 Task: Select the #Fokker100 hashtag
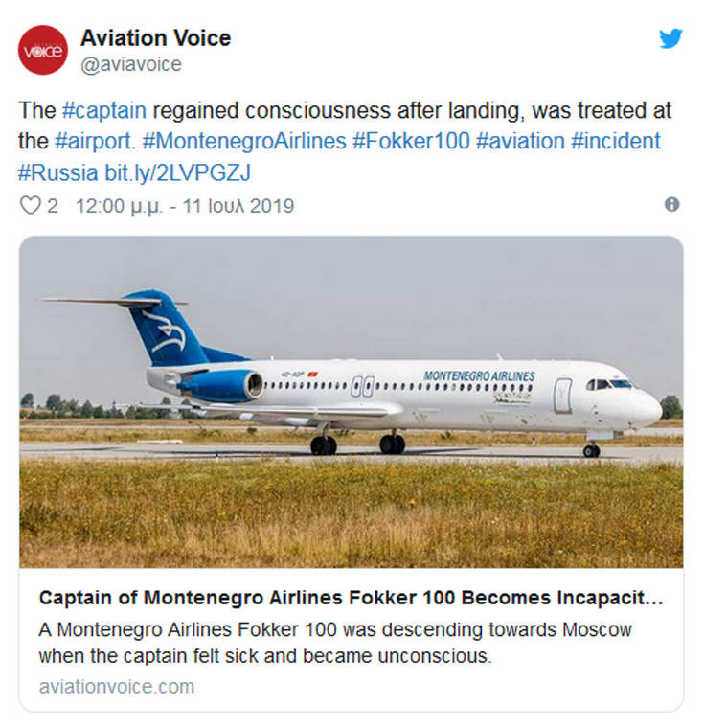[411, 142]
